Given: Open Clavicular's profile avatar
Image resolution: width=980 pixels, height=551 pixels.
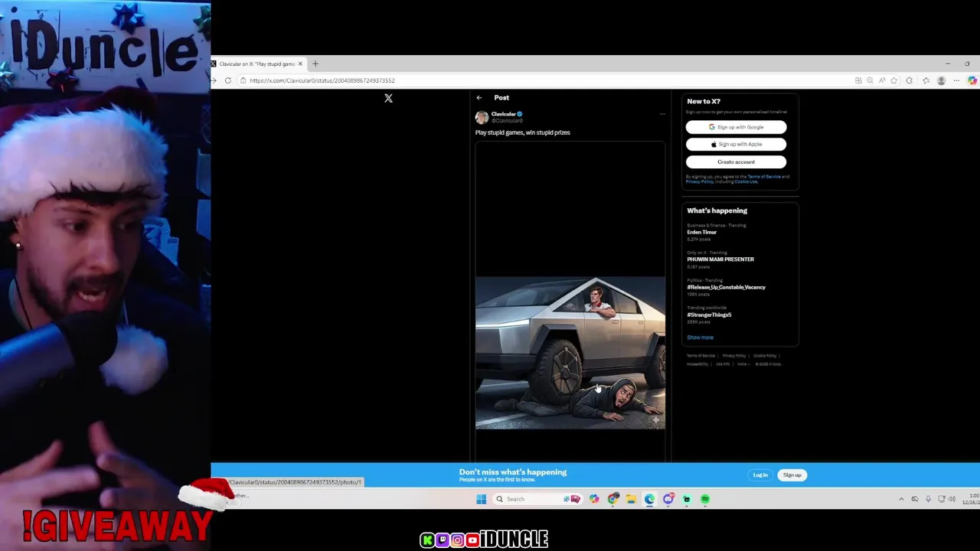Looking at the screenshot, I should [482, 117].
